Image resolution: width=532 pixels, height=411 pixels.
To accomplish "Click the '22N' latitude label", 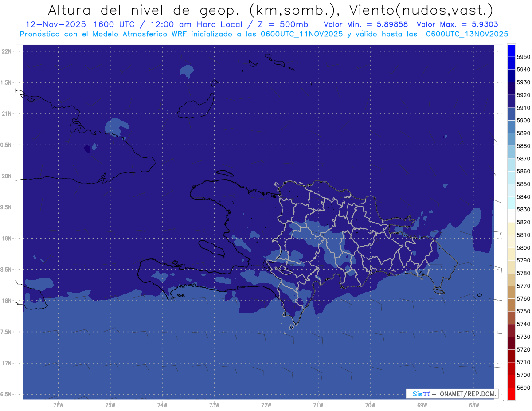I will [6, 51].
